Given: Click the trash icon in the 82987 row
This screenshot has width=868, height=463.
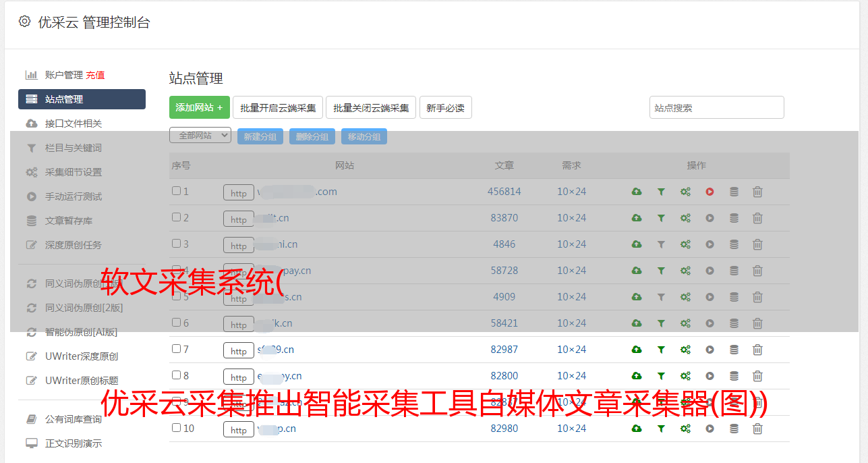Looking at the screenshot, I should pyautogui.click(x=757, y=350).
